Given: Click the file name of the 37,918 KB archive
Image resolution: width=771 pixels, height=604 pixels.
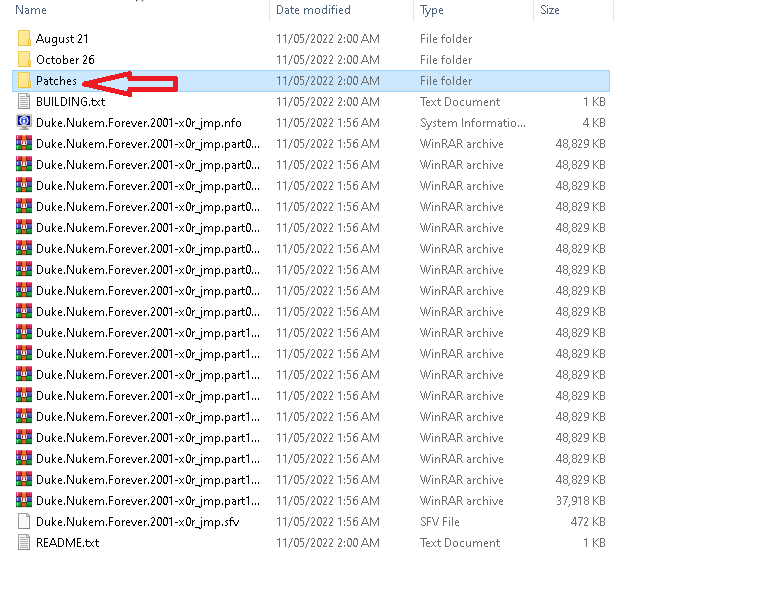Looking at the screenshot, I should 148,501.
